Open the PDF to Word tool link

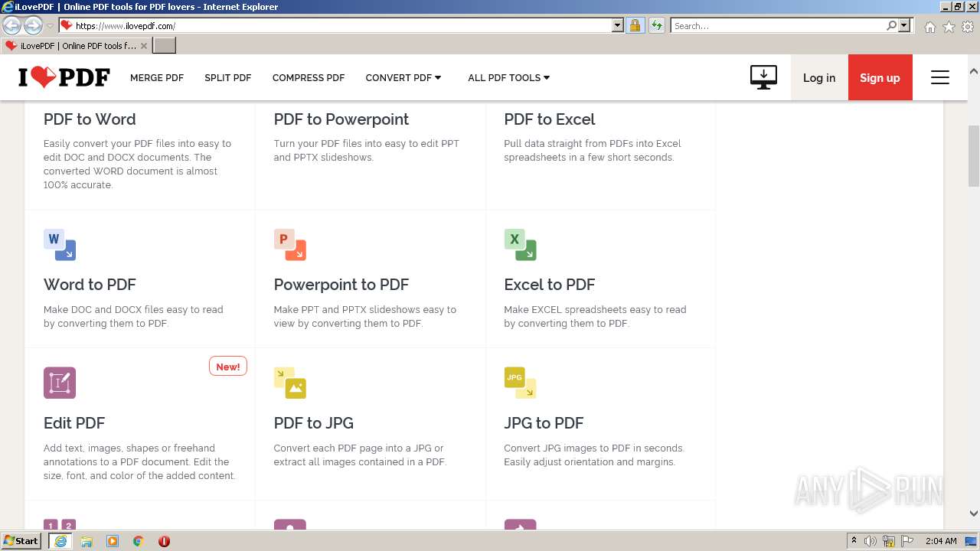(x=90, y=119)
